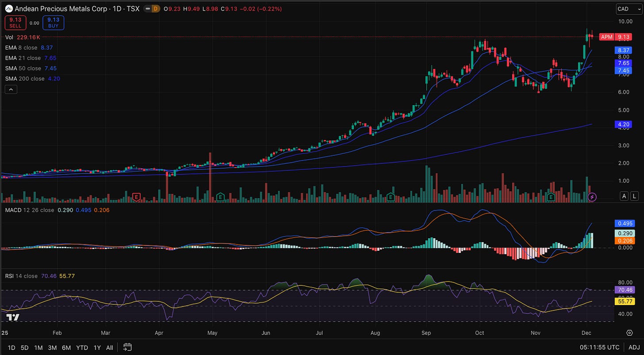Viewport: 644px width, 355px height.
Task: Select the 6M time range
Action: point(66,347)
